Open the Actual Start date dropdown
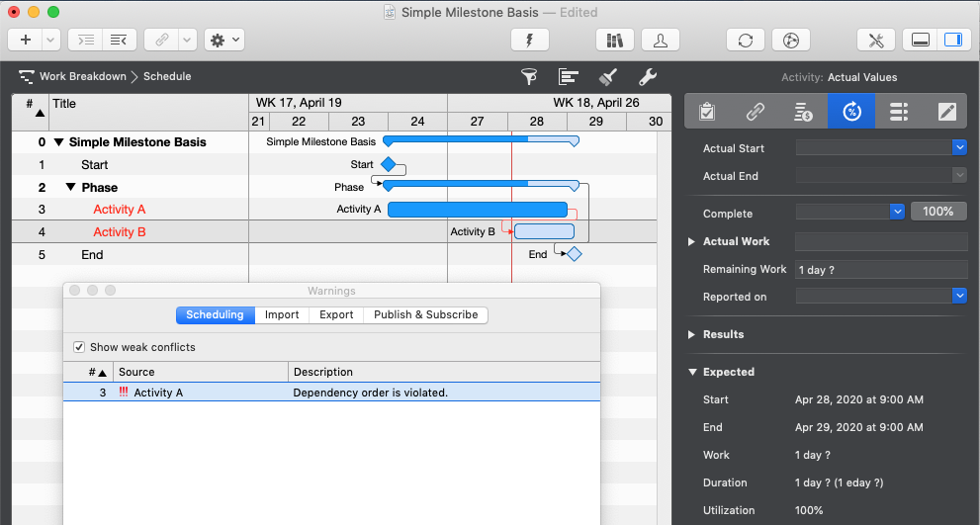This screenshot has width=980, height=525. pyautogui.click(x=958, y=147)
